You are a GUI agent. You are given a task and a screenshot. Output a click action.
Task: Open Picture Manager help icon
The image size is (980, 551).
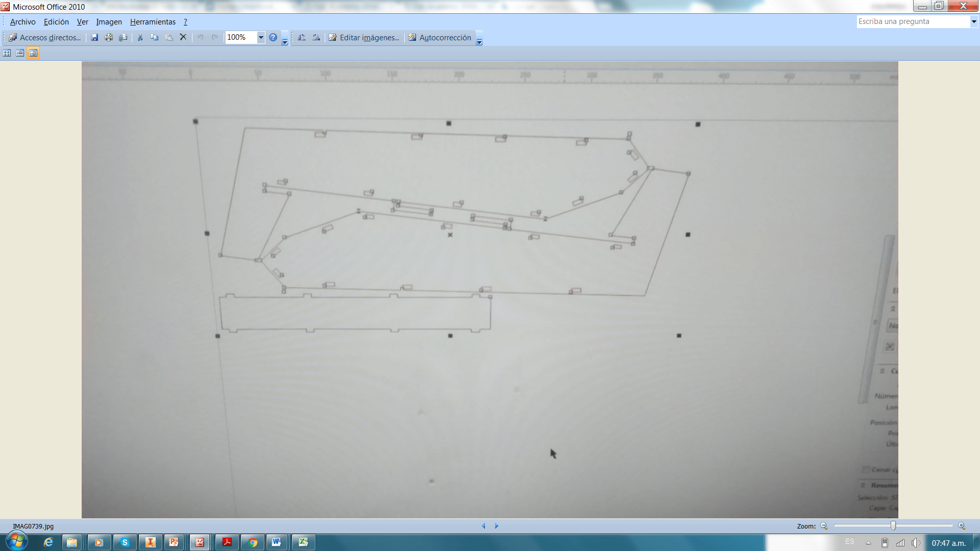(273, 37)
